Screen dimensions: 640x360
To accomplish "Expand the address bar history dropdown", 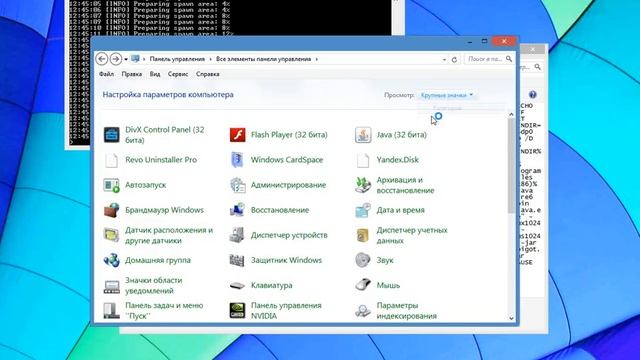I will [444, 60].
